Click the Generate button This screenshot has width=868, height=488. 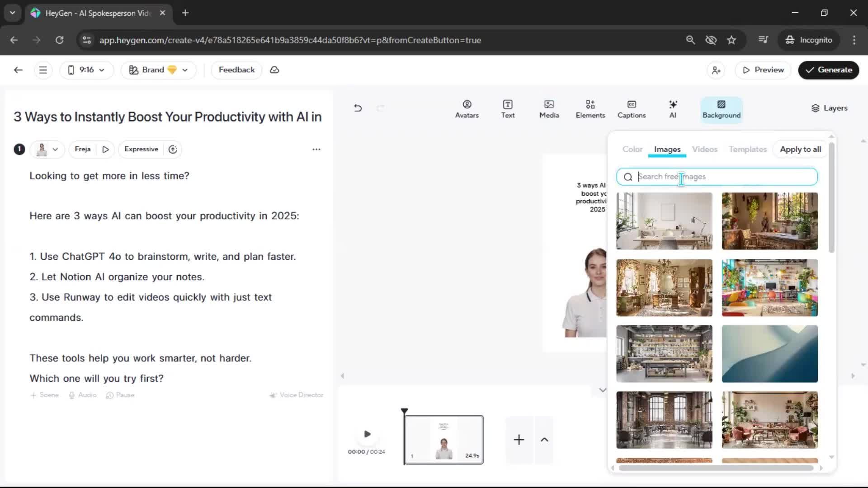coord(828,70)
